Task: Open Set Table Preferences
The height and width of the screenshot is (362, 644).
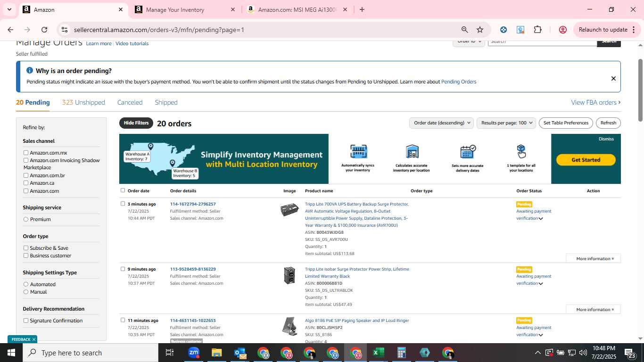Action: pyautogui.click(x=566, y=123)
